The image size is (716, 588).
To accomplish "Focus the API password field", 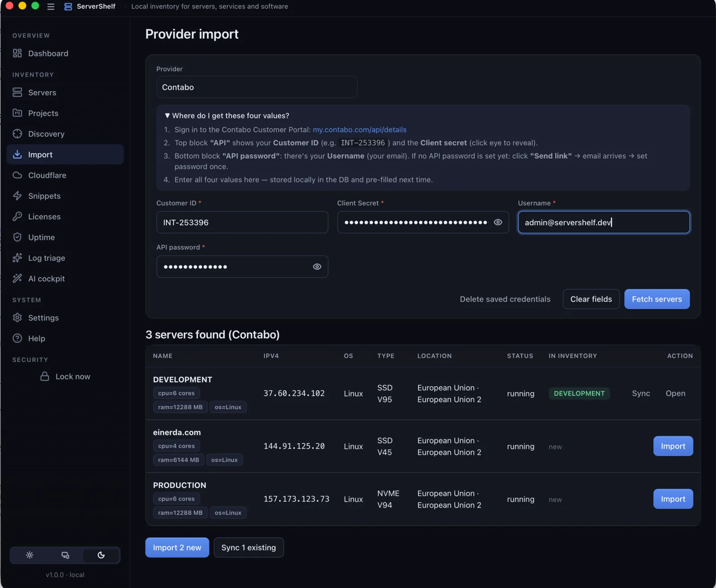I will pos(242,267).
